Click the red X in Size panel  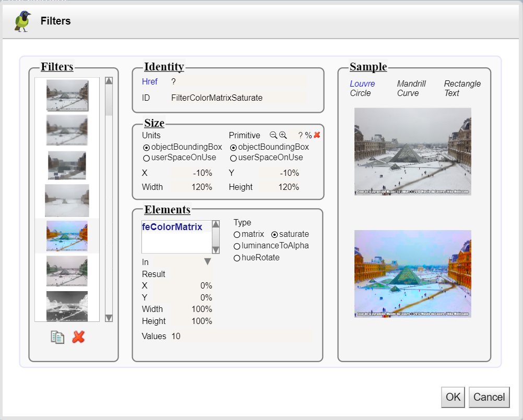(x=317, y=135)
